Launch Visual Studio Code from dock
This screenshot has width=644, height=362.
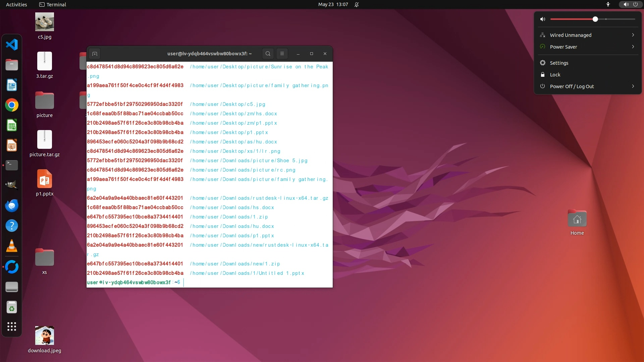click(12, 45)
